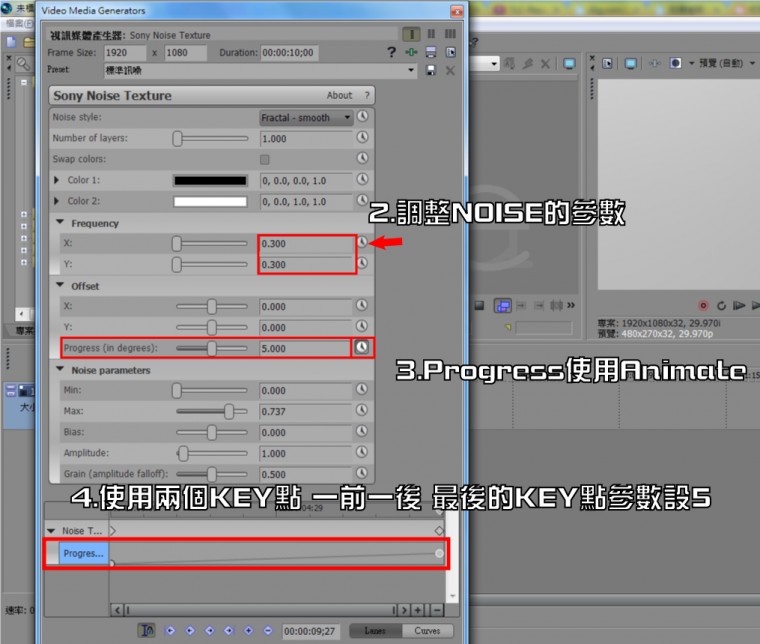Click the Max slider handle
This screenshot has width=760, height=644.
coord(229,411)
